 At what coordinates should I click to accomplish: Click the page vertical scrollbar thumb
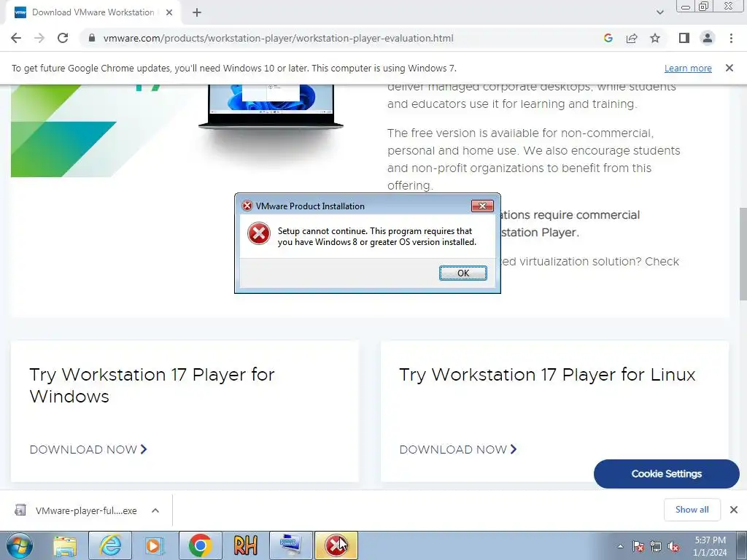743,253
